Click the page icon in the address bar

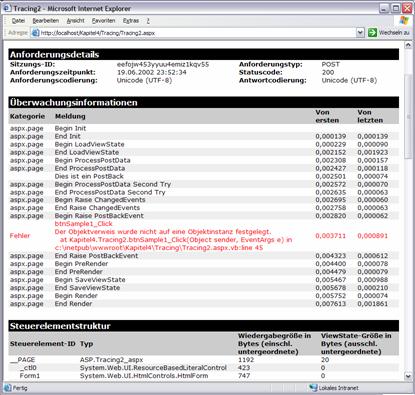(35, 33)
